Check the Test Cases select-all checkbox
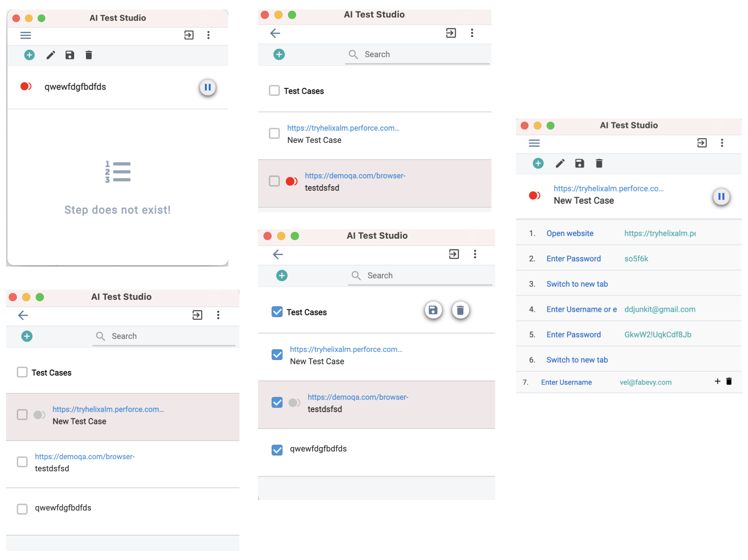 coord(274,90)
